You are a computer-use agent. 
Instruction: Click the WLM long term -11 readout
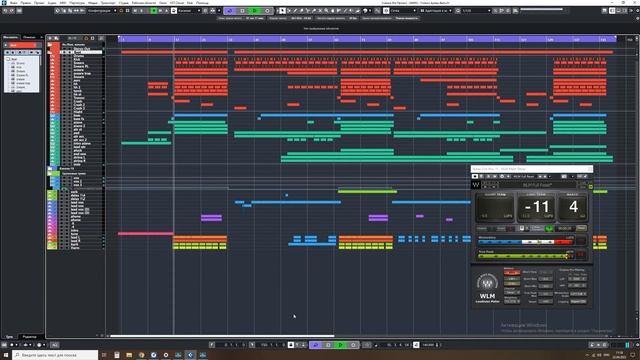coord(536,207)
